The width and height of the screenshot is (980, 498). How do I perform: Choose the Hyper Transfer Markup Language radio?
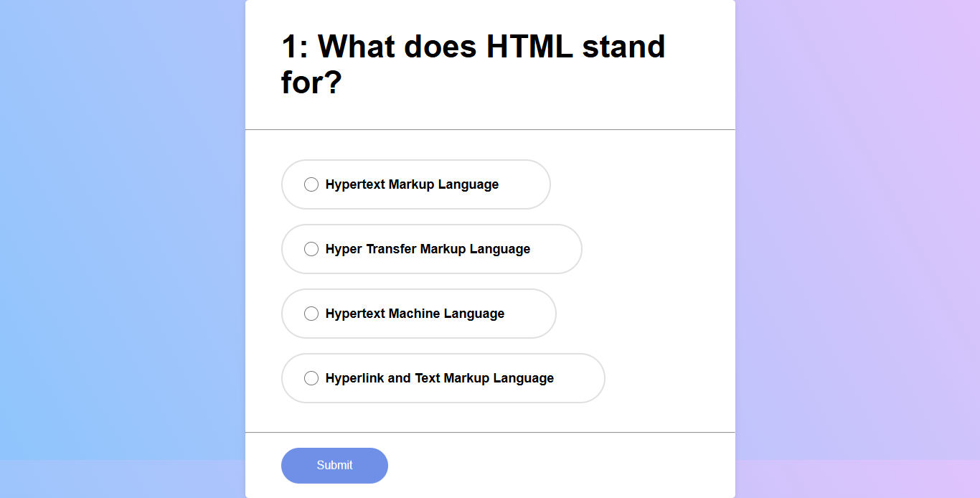[x=311, y=249]
